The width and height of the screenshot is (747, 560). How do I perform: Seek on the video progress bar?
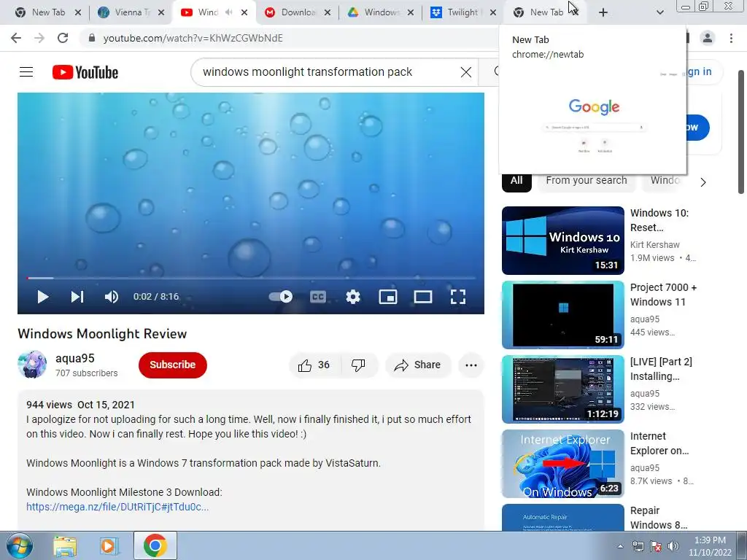point(251,278)
